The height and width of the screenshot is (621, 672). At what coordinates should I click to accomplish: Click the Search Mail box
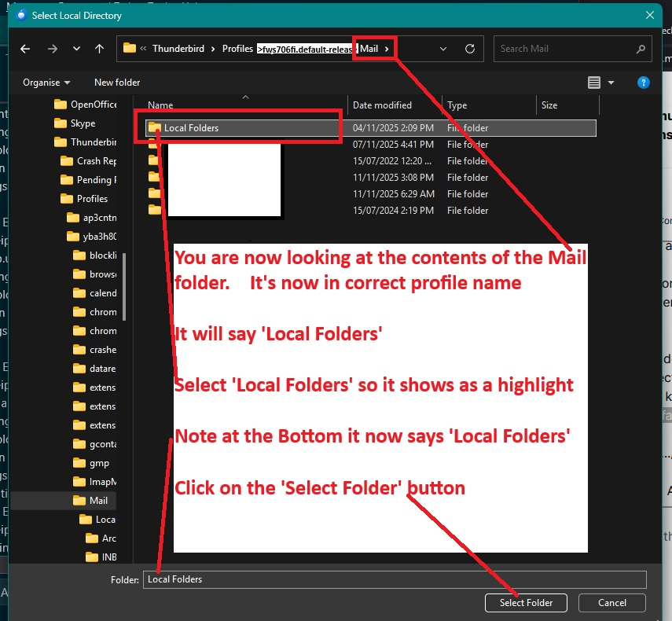click(x=572, y=49)
